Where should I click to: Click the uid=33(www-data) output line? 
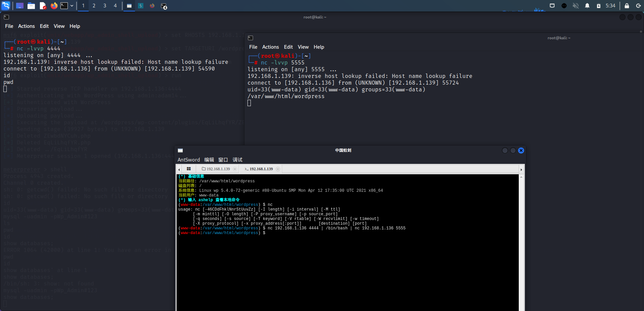pos(336,90)
